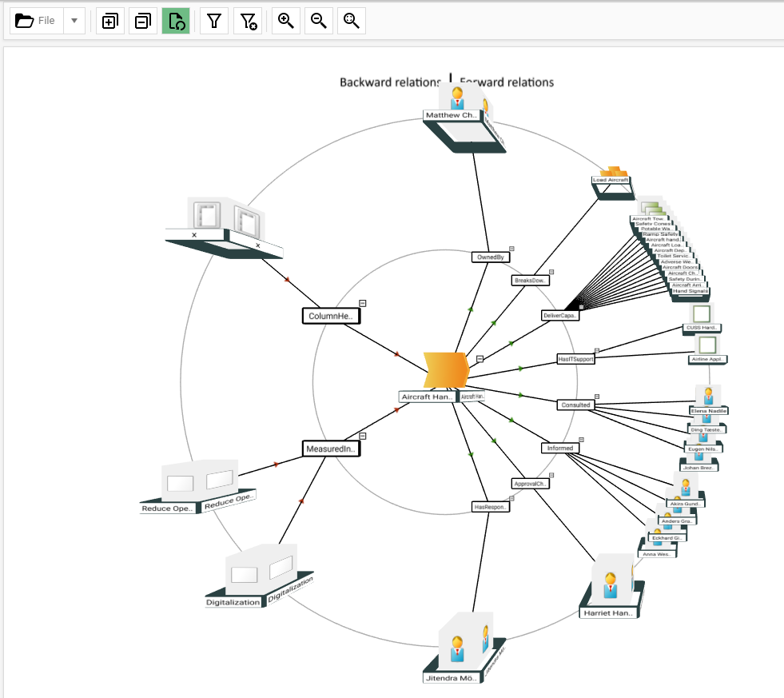
Task: Click the Informed relation label
Action: tap(559, 449)
